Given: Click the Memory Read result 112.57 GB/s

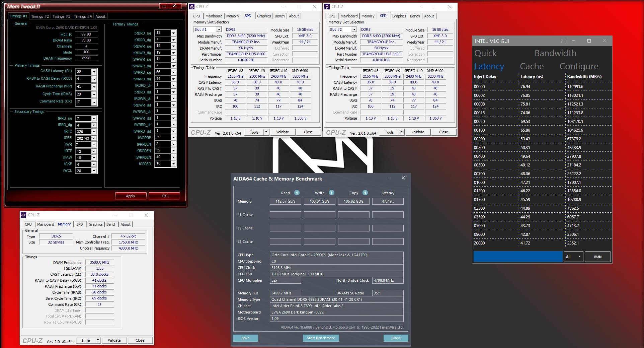Looking at the screenshot, I should (286, 201).
